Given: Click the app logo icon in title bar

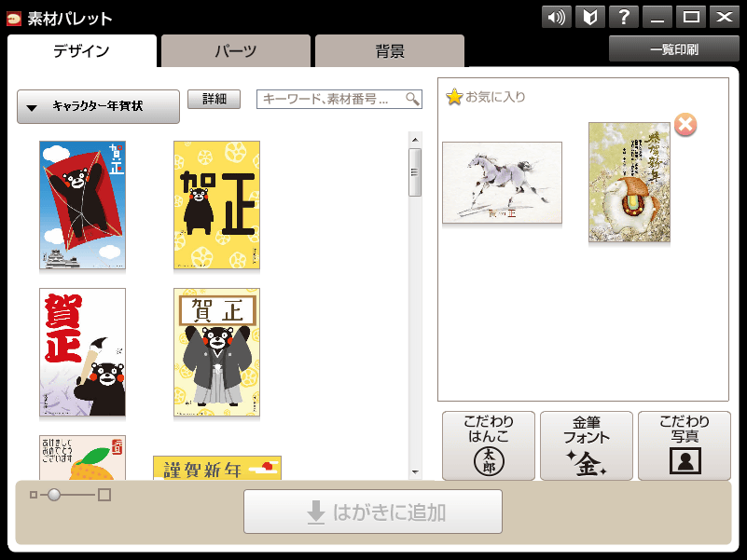Looking at the screenshot, I should point(14,19).
